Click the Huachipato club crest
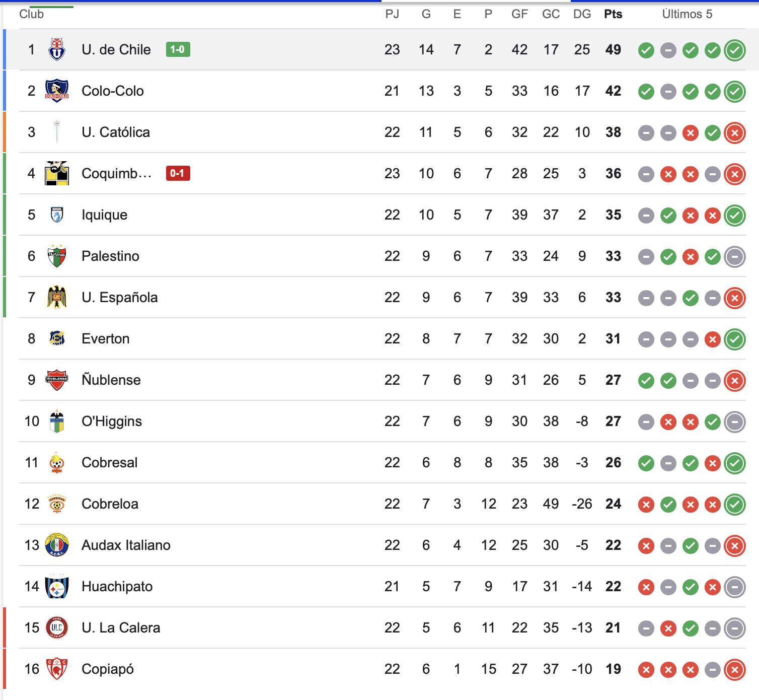The width and height of the screenshot is (759, 700). click(x=56, y=587)
